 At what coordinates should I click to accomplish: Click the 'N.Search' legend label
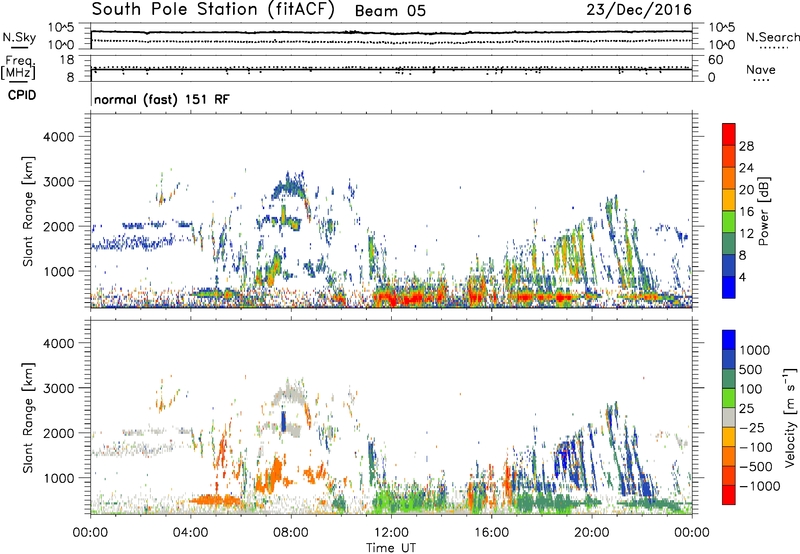[x=772, y=37]
